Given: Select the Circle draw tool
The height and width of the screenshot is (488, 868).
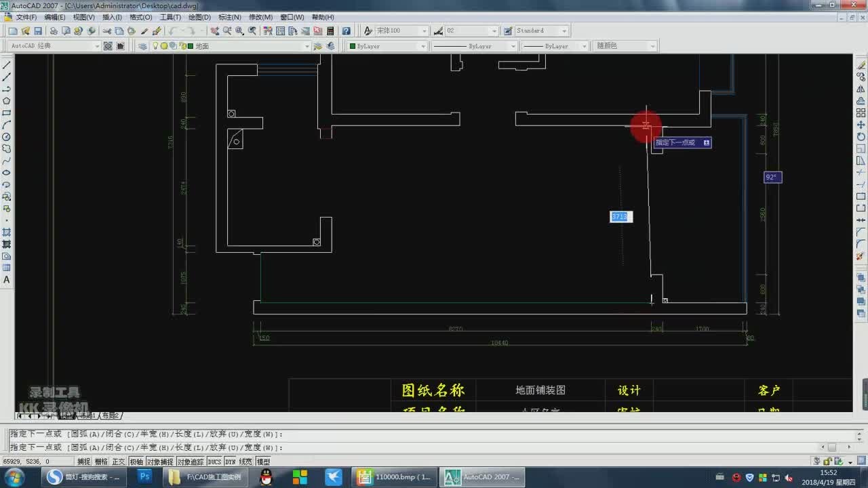Looking at the screenshot, I should pyautogui.click(x=7, y=137).
